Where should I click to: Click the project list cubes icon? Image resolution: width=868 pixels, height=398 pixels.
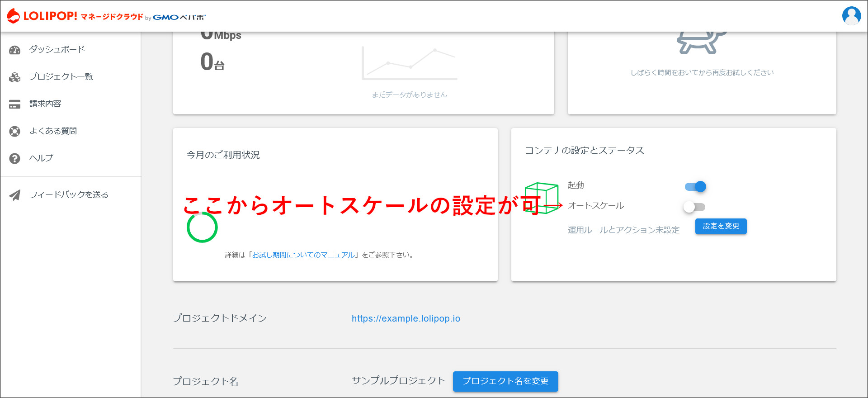15,77
